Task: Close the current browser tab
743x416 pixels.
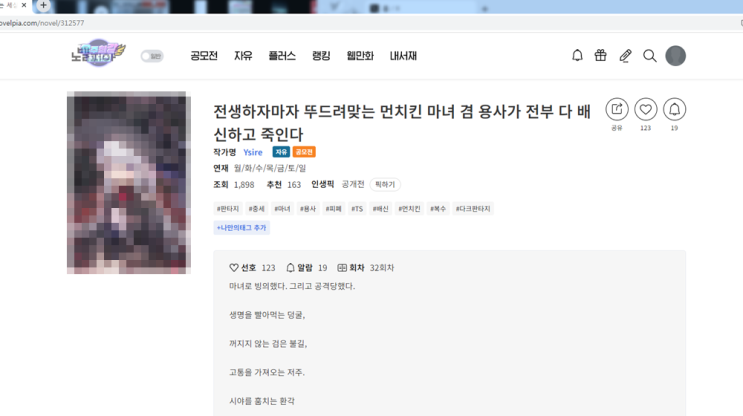Action: (24, 5)
